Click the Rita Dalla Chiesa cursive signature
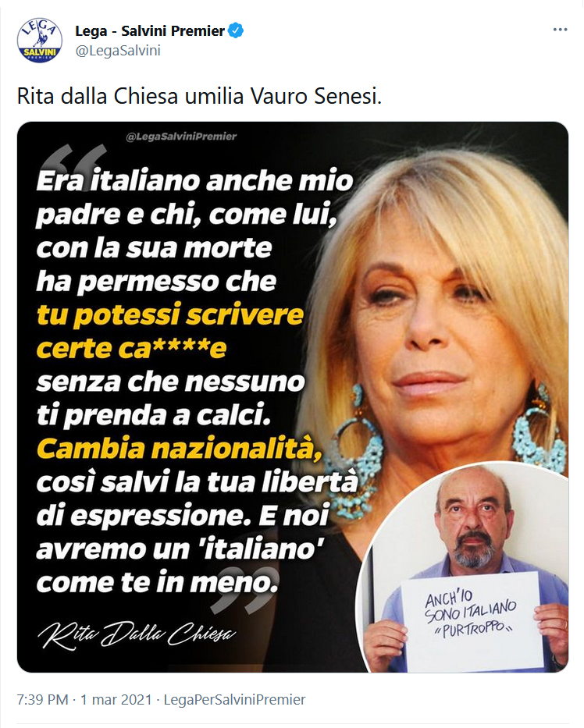This screenshot has height=728, width=584. pos(137,634)
